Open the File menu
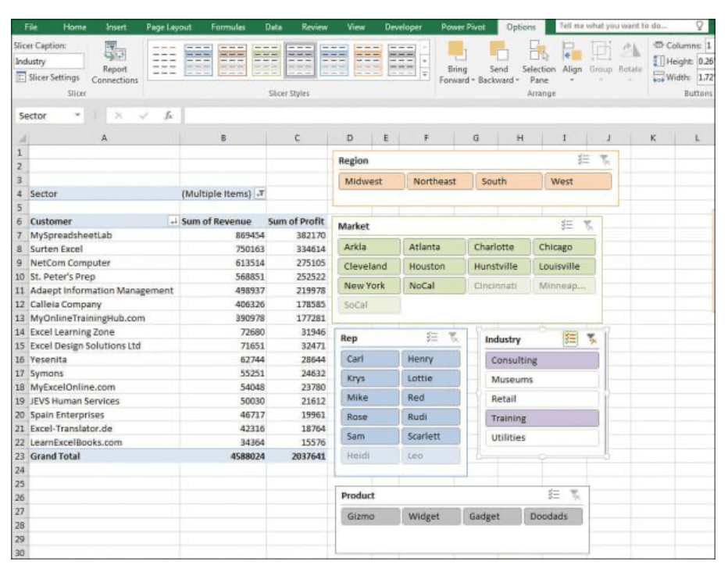The image size is (728, 572). click(30, 27)
